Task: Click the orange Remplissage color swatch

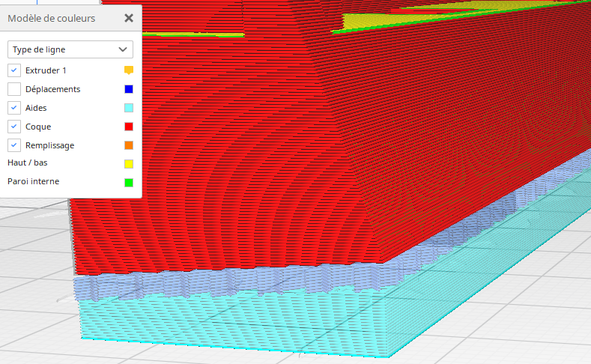Action: tap(129, 145)
